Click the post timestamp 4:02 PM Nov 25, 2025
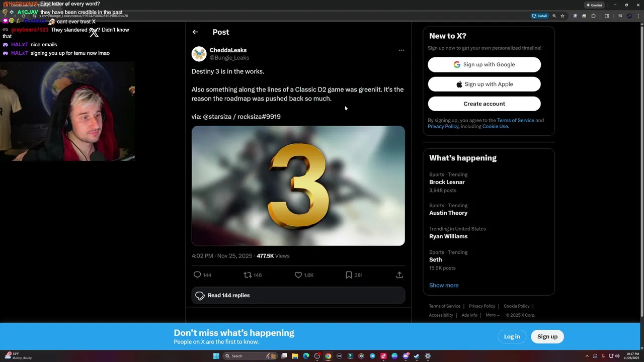 coord(222,256)
